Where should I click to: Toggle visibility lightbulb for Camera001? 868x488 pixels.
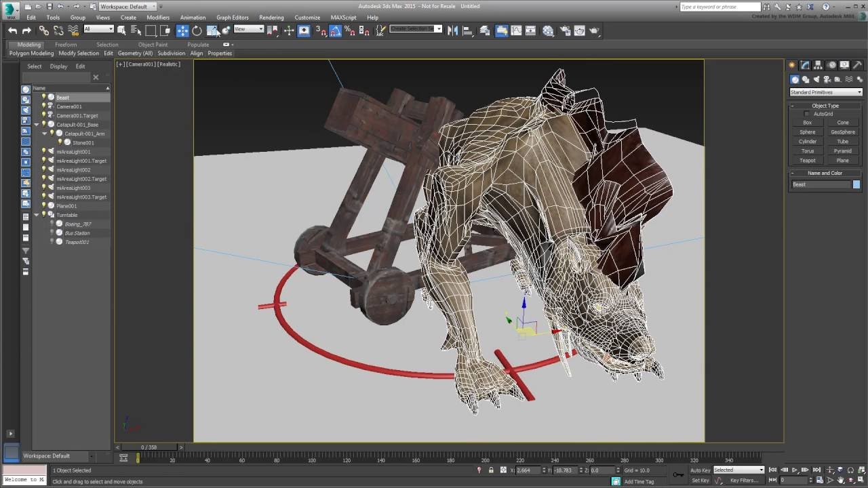pyautogui.click(x=44, y=106)
